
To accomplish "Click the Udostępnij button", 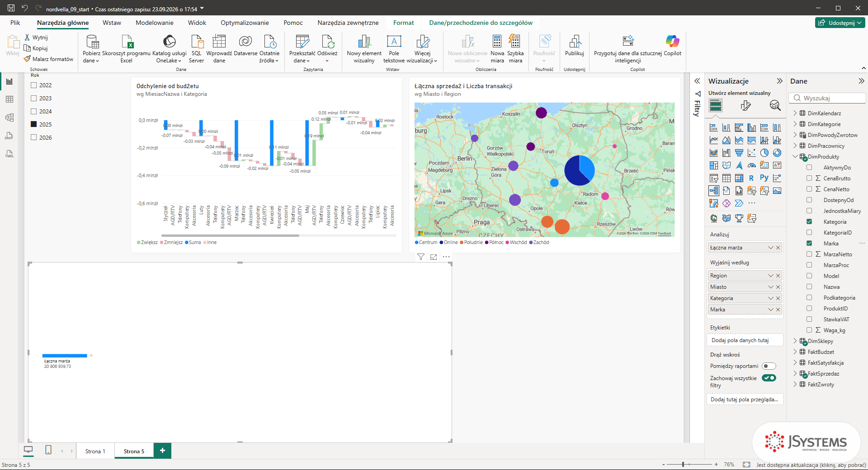I will 840,23.
